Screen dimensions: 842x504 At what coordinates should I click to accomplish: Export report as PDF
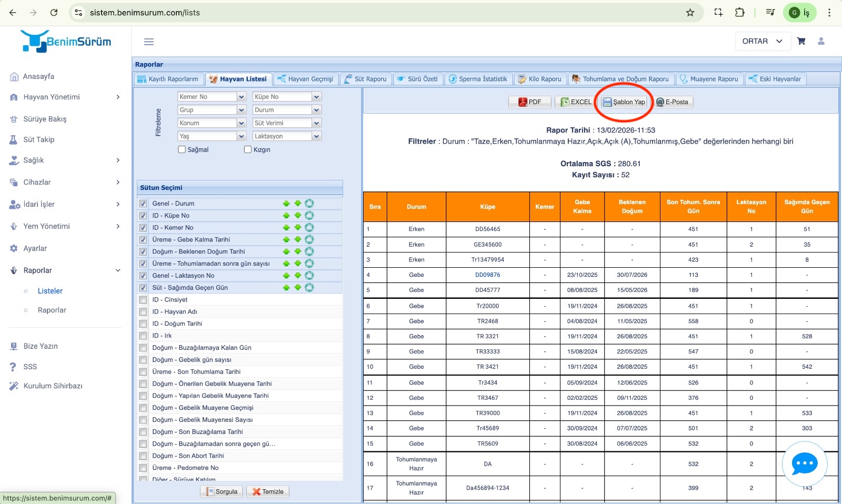coord(529,102)
